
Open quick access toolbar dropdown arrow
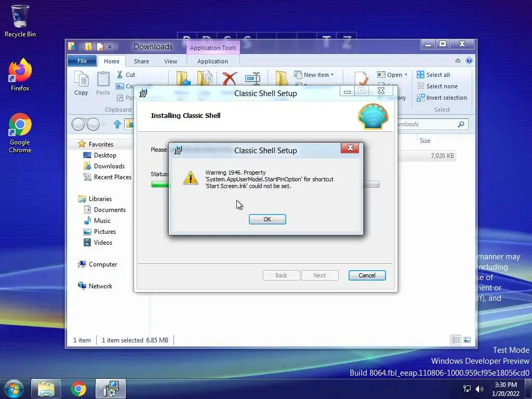(x=110, y=47)
